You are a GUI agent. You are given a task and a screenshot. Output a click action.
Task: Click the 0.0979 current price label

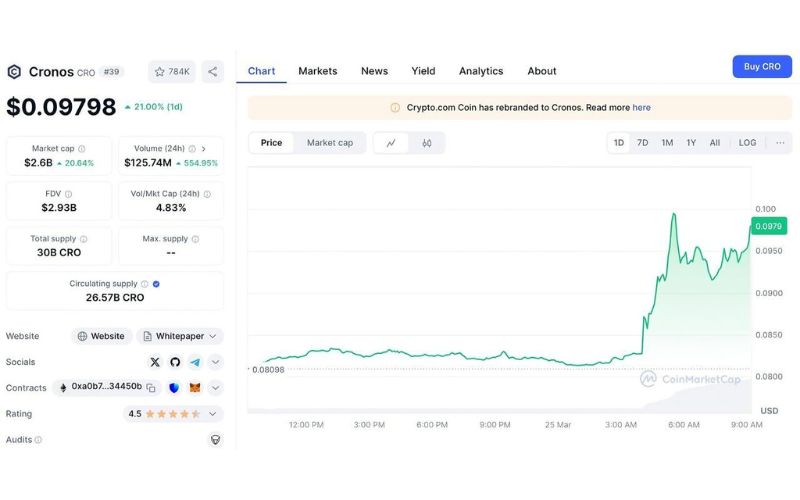(x=768, y=226)
